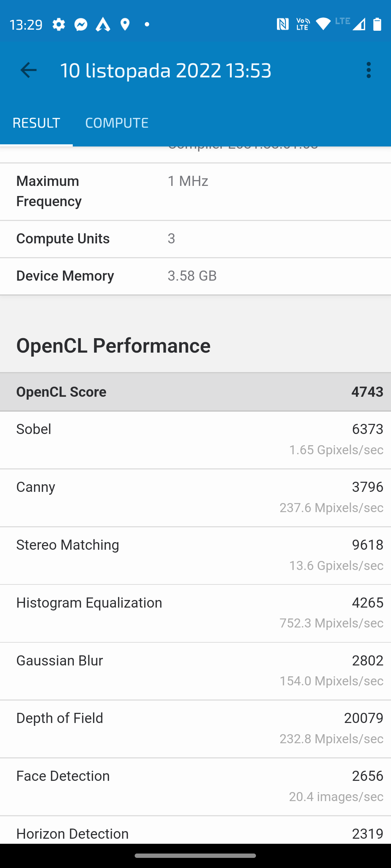The width and height of the screenshot is (391, 868).
Task: Tap the OpenCL Score row
Action: tap(195, 392)
